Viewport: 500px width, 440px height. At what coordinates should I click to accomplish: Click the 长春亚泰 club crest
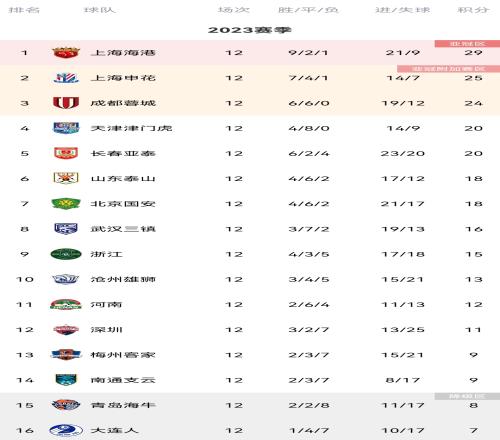click(66, 153)
